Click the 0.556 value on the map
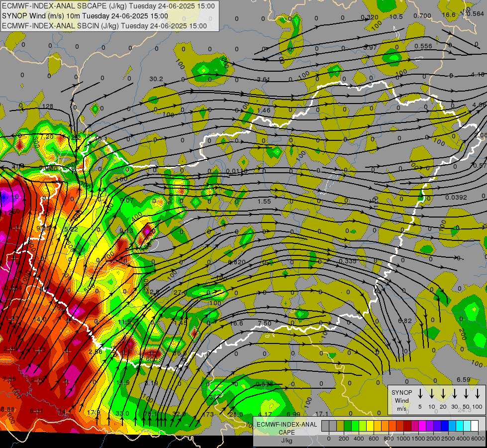The height and width of the screenshot is (448, 487). click(x=423, y=46)
